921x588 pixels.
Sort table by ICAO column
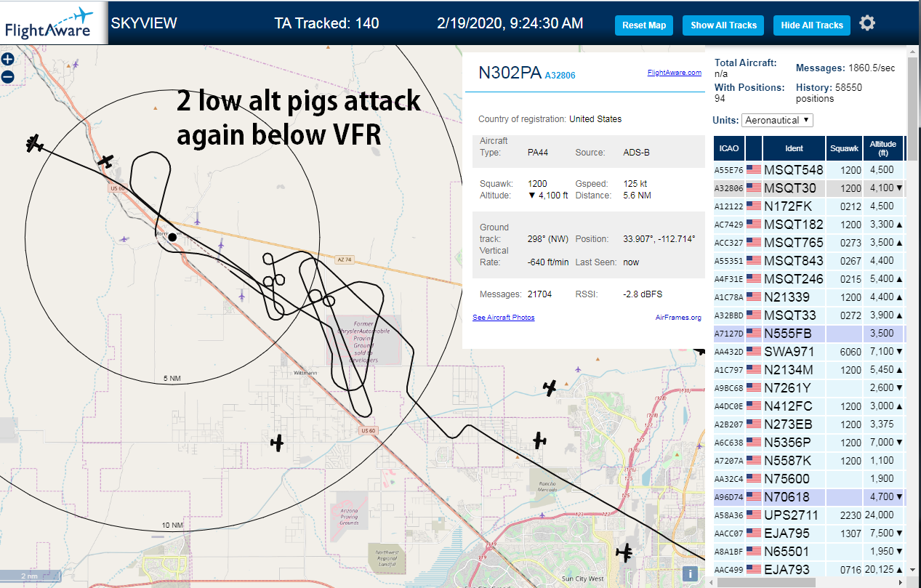tap(729, 148)
